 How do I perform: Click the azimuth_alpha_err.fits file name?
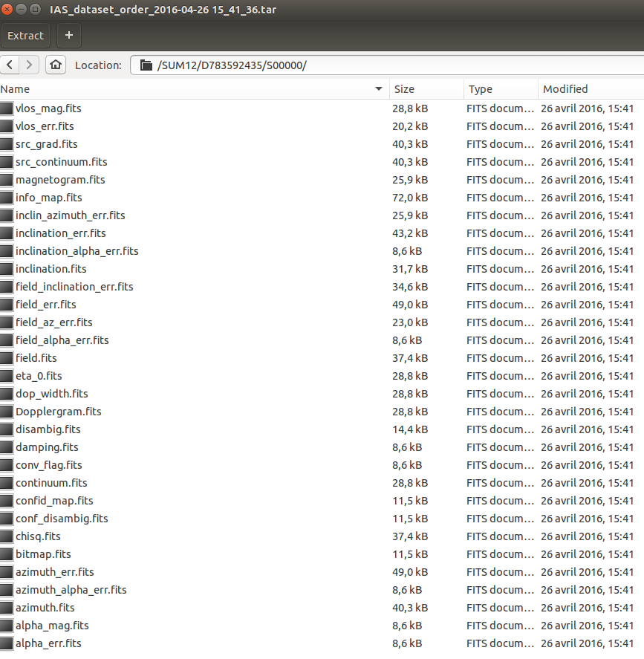pos(71,590)
